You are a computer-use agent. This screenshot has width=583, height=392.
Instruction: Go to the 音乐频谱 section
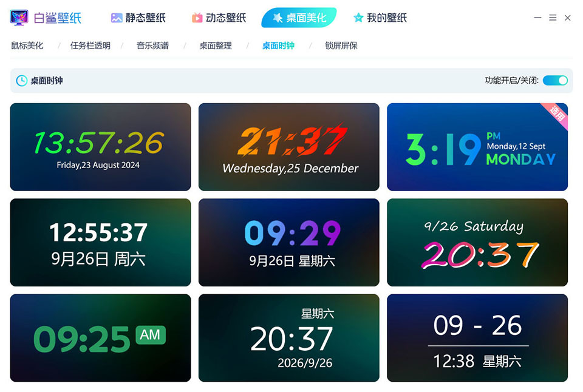[153, 46]
